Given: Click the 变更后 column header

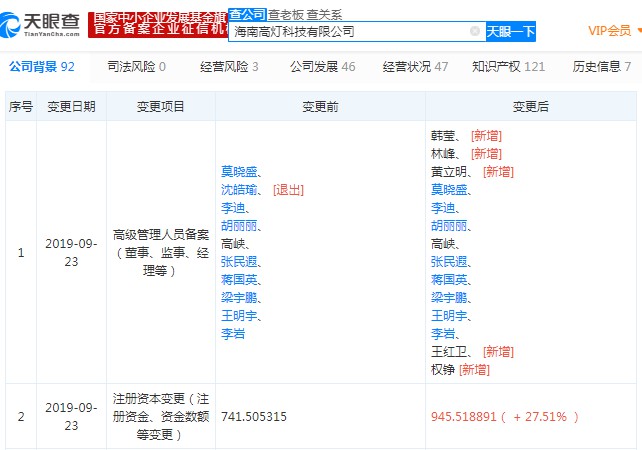Looking at the screenshot, I should click(531, 106).
